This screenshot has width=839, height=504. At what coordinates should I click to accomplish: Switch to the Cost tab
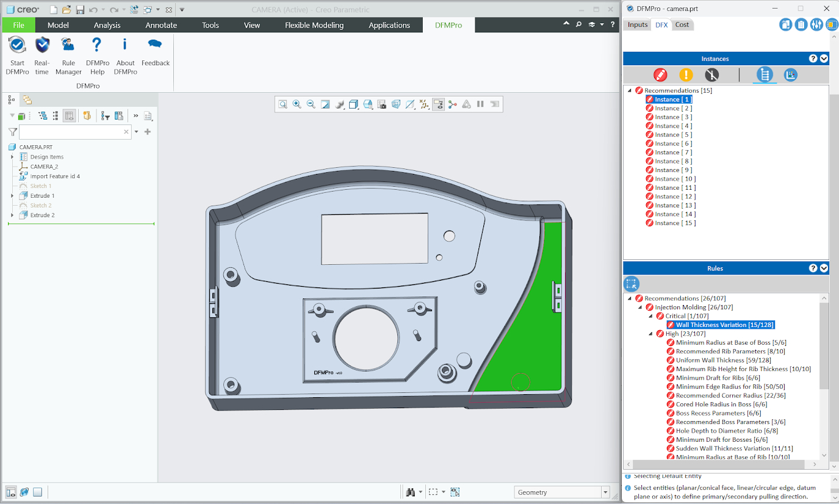(x=682, y=25)
